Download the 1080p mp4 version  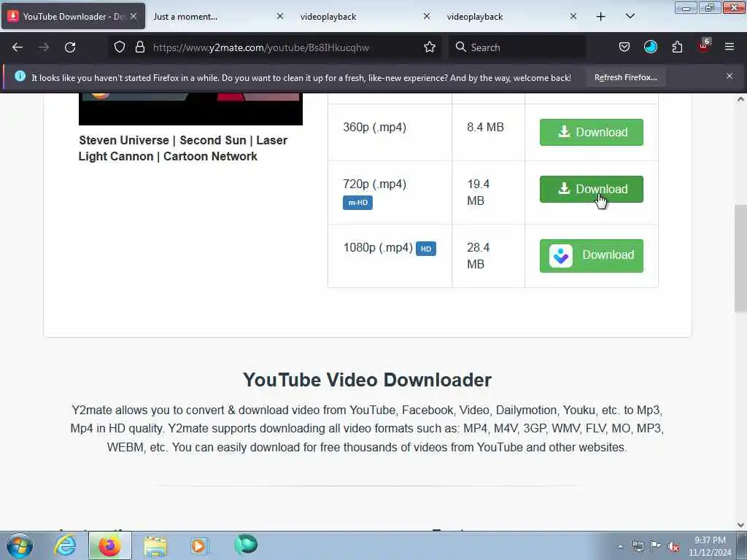tap(591, 256)
